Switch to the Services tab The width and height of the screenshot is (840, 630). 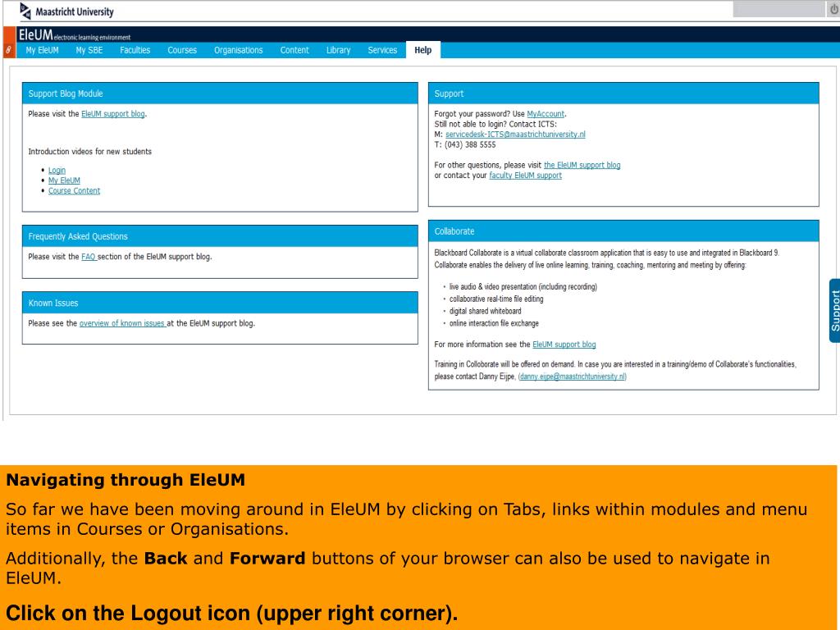pos(382,50)
